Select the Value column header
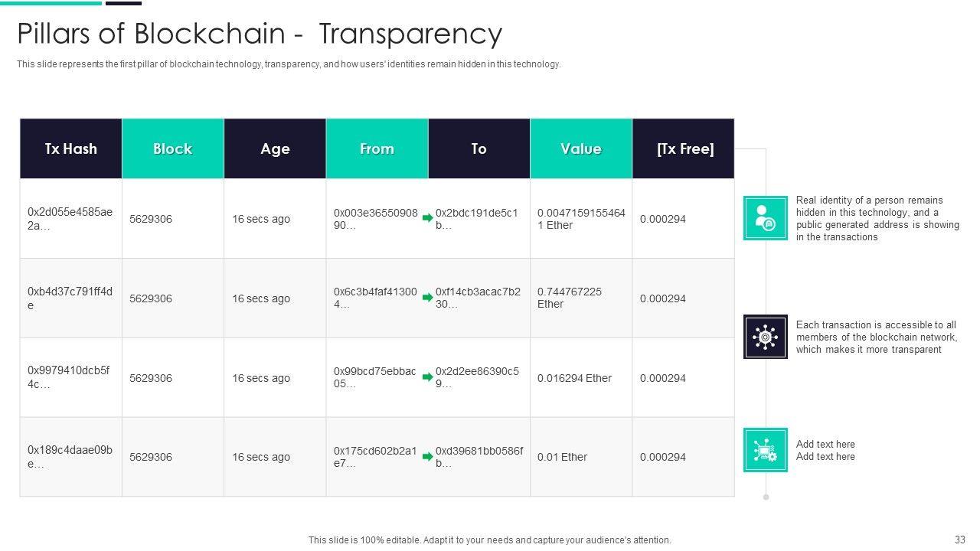This screenshot has width=980, height=551. [x=580, y=148]
